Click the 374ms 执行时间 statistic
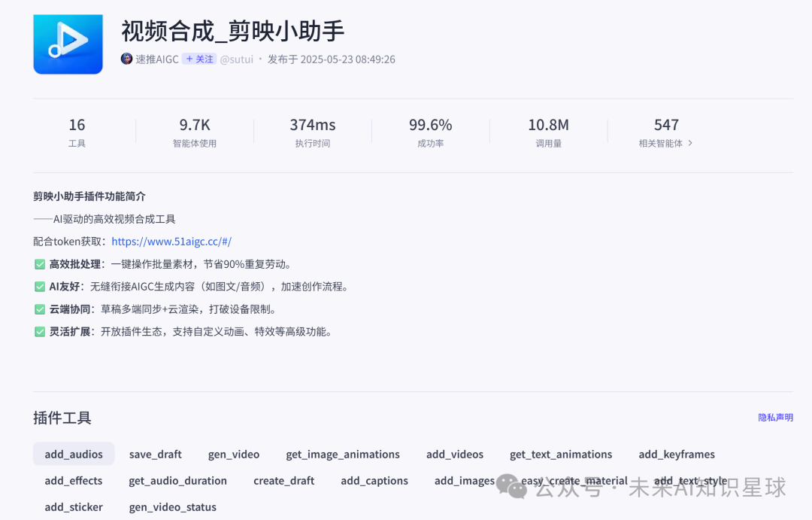Screen dimensions: 812x520 click(312, 132)
